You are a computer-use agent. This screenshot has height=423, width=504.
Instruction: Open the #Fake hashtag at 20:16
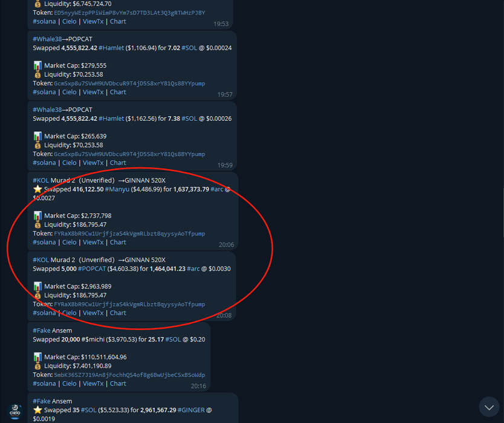click(42, 331)
